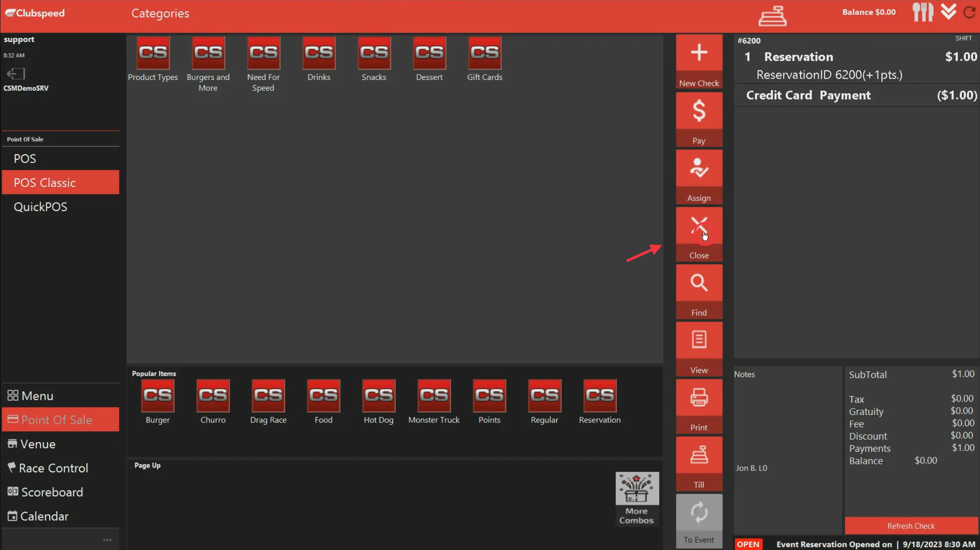
Task: Add the Reservation popular item
Action: coord(600,402)
